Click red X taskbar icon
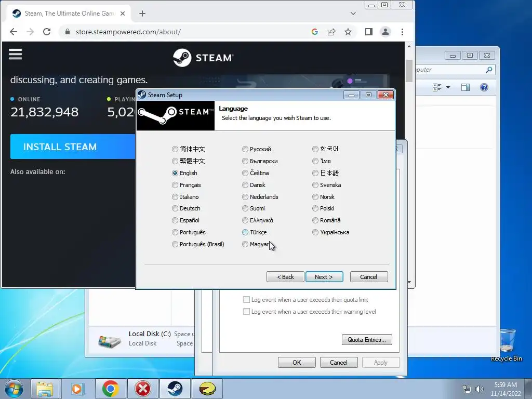 [142, 389]
